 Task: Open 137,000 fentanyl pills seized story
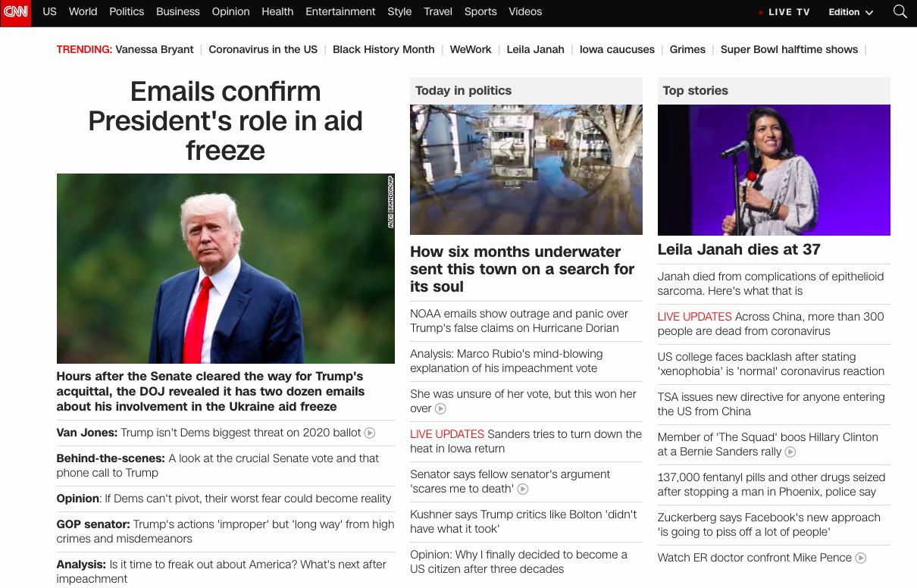pos(771,484)
